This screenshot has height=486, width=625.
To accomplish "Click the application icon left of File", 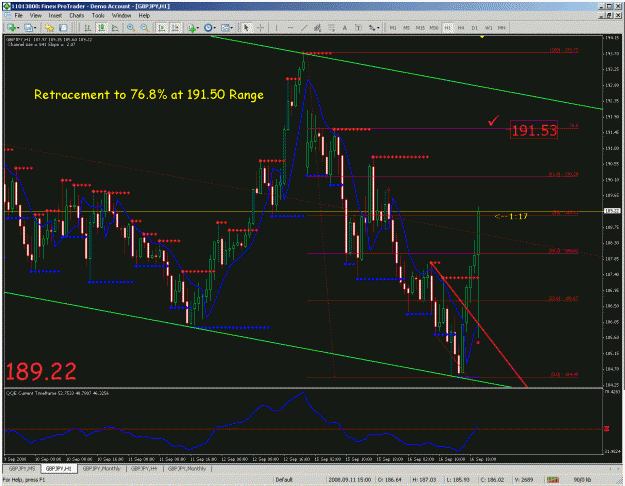I will coord(7,16).
